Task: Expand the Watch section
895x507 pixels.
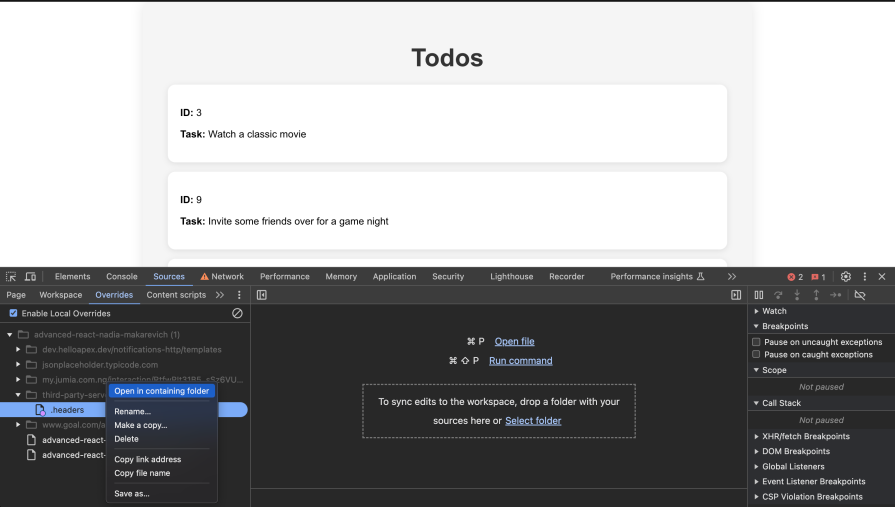Action: [756, 311]
